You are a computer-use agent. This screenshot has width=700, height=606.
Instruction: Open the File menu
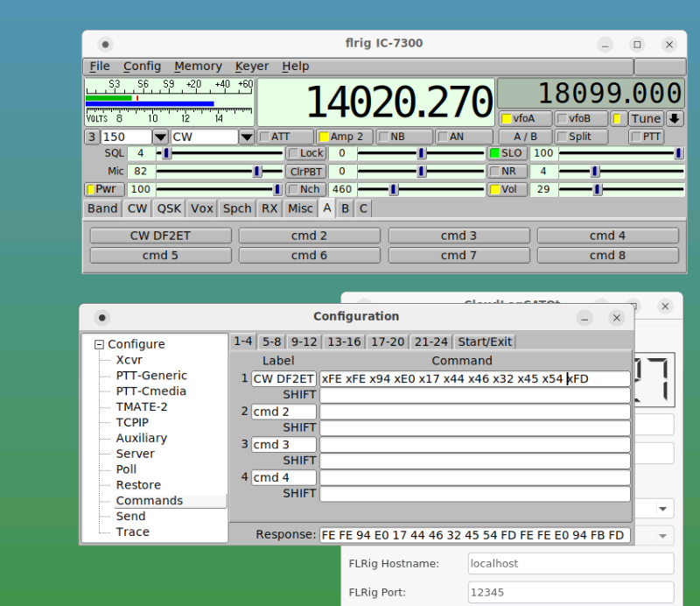[100, 67]
